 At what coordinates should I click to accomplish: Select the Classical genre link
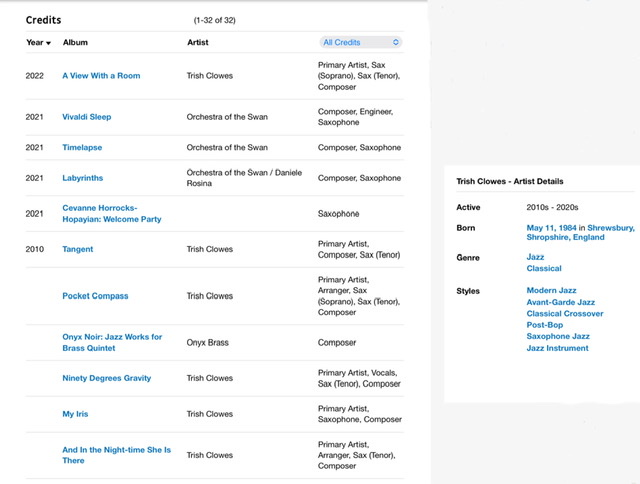[544, 269]
